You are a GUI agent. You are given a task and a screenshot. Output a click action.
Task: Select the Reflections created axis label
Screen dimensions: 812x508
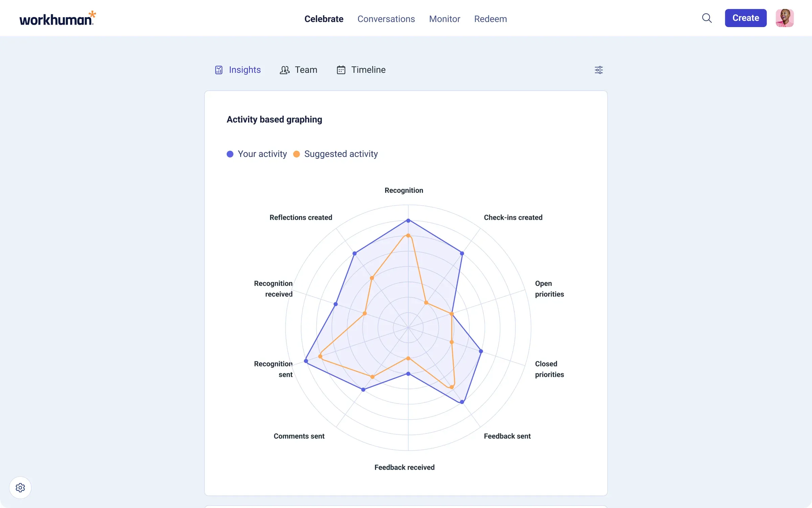[x=301, y=217]
